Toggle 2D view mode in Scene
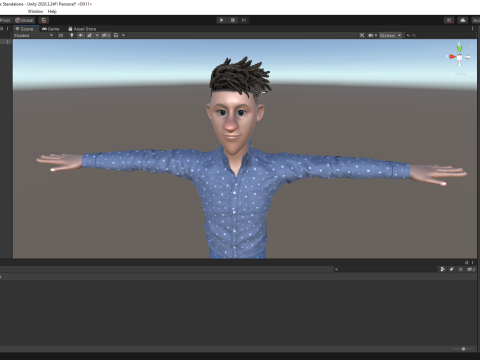 click(61, 35)
